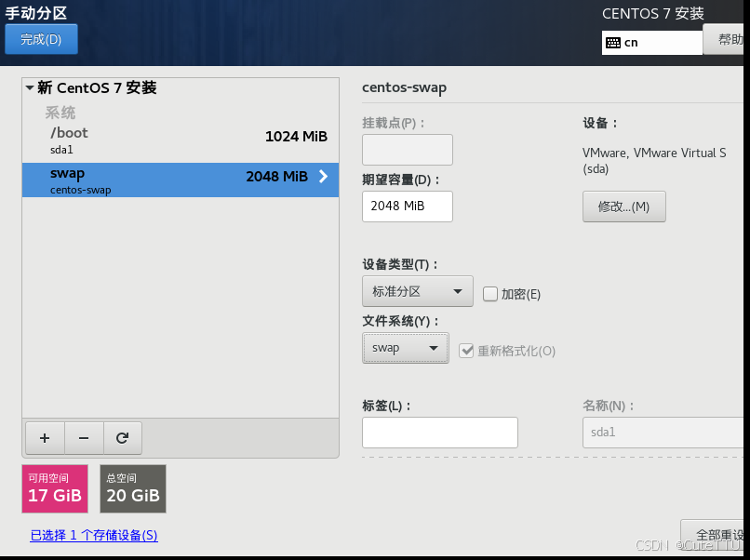This screenshot has height=560, width=750.
Task: Click the centos-swap heading in the details pane
Action: 404,88
